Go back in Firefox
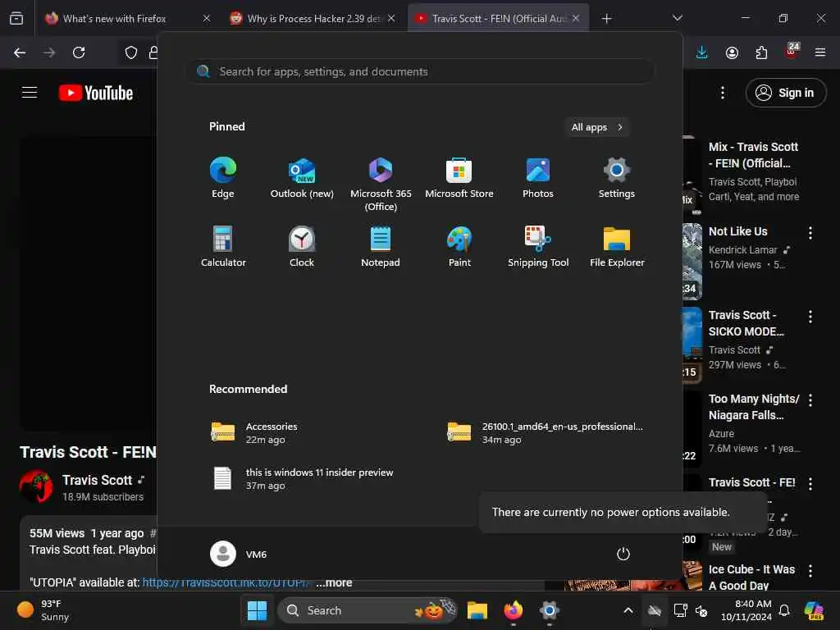This screenshot has width=840, height=630. (20, 52)
